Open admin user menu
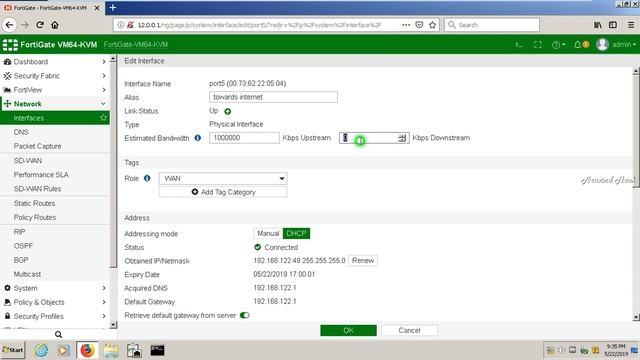This screenshot has height=360, width=640. (x=616, y=44)
